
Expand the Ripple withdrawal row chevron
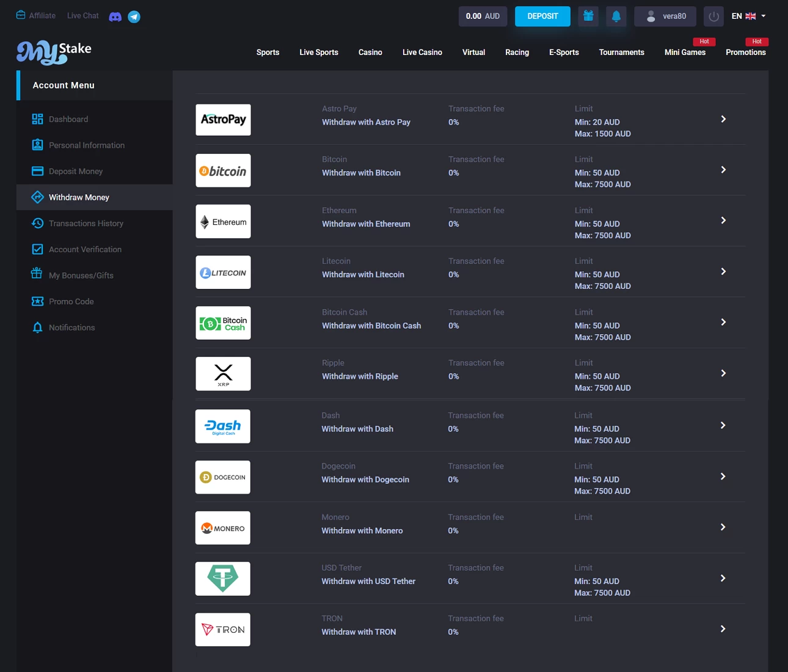(723, 373)
